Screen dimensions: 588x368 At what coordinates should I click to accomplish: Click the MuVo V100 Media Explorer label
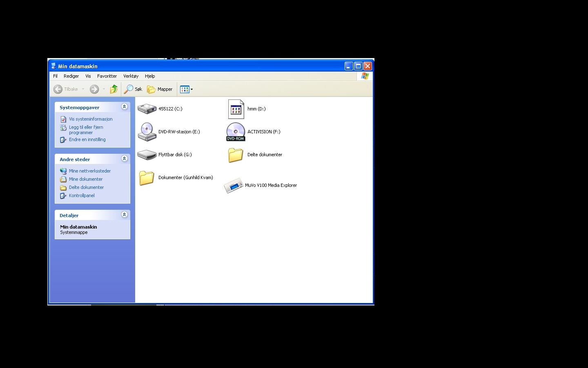pos(271,185)
